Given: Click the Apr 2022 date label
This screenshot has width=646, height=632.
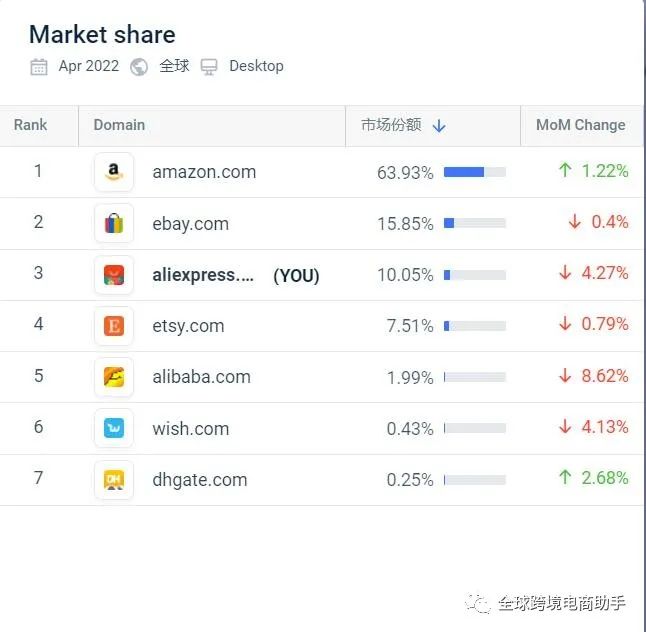Looking at the screenshot, I should click(89, 66).
